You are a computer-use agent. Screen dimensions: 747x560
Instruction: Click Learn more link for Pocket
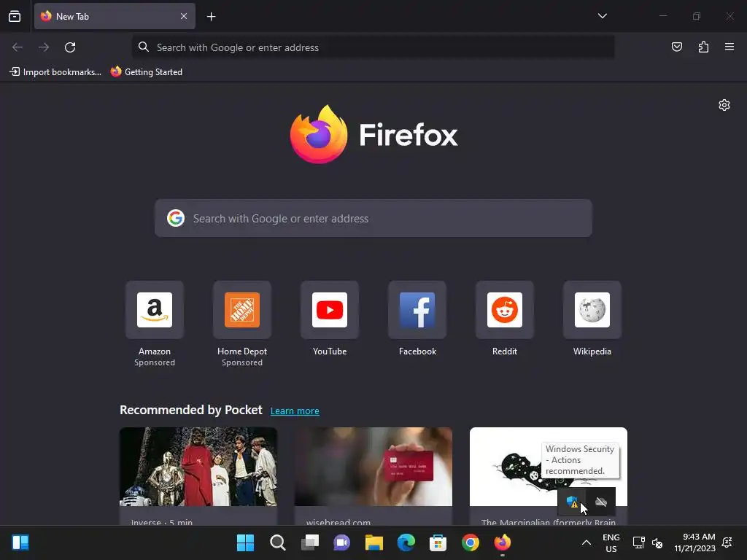pos(295,411)
